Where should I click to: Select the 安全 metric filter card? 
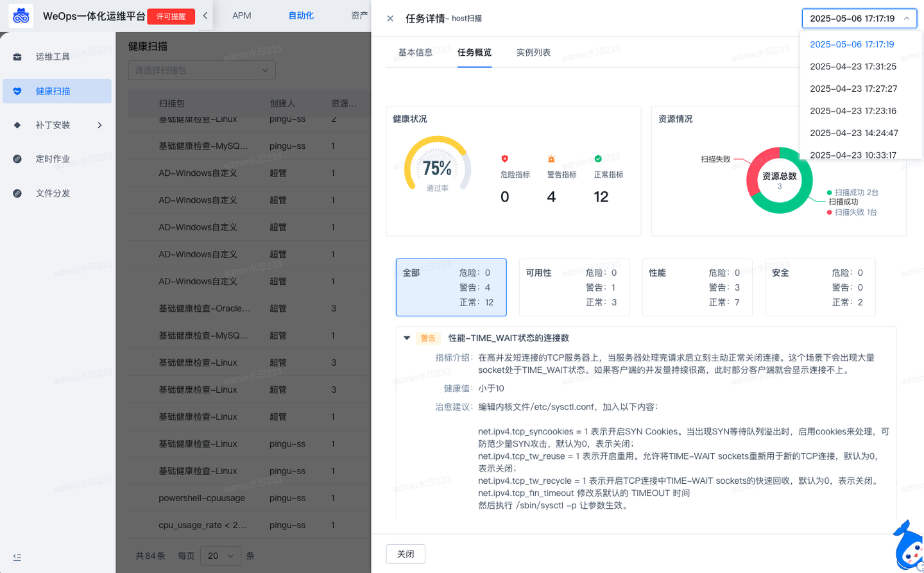[x=820, y=287]
